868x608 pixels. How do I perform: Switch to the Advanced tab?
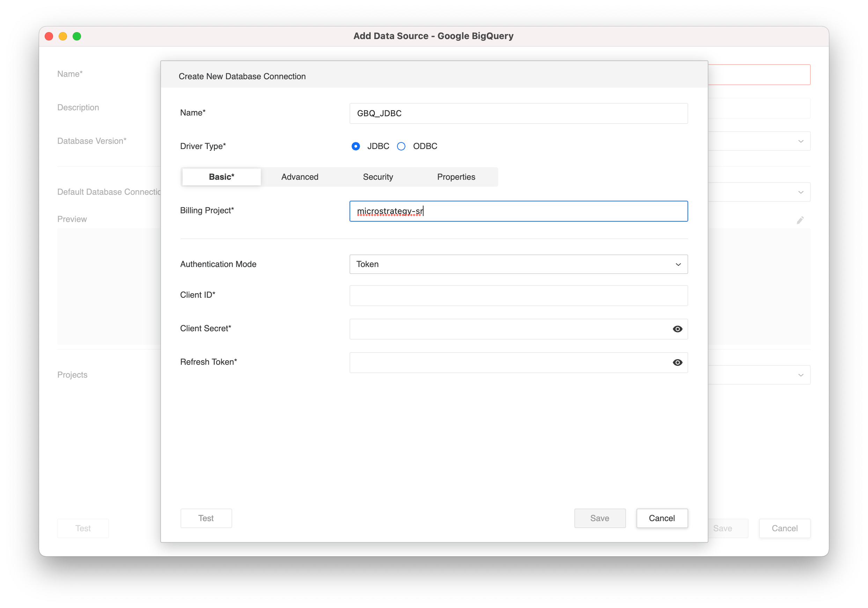pyautogui.click(x=300, y=177)
